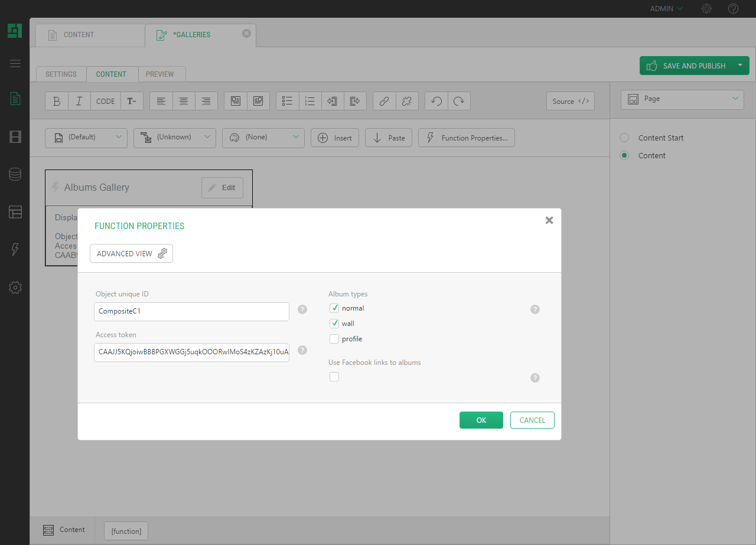Uncheck the normal album type checkbox
Image resolution: width=756 pixels, height=545 pixels.
(334, 308)
